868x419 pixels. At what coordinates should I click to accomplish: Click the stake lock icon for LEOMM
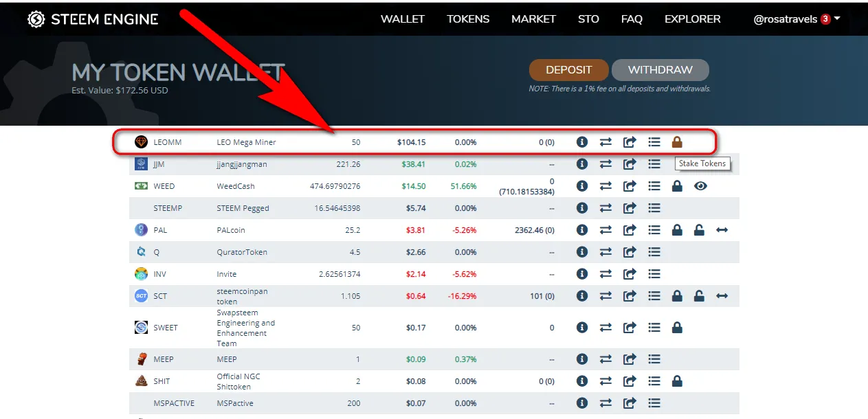[x=677, y=142]
